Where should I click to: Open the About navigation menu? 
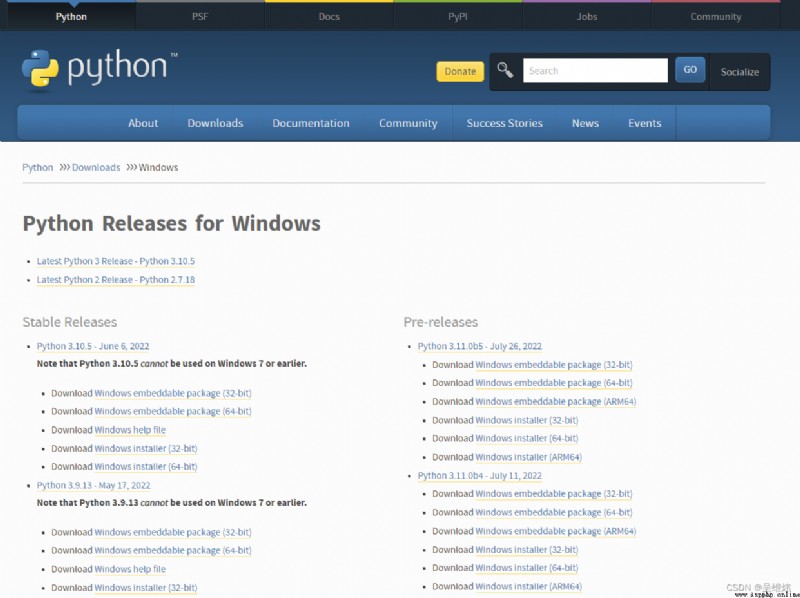pos(143,123)
